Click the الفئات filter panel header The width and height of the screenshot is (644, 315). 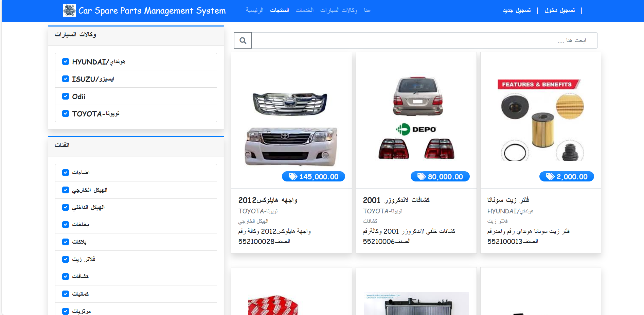136,146
